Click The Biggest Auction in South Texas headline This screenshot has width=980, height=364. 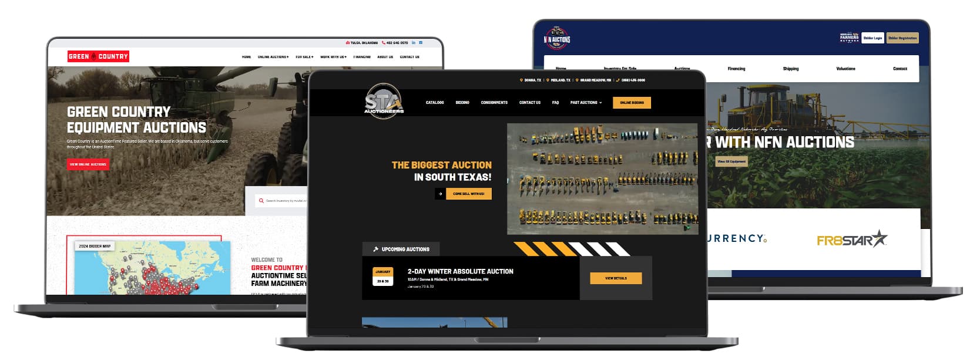[441, 171]
